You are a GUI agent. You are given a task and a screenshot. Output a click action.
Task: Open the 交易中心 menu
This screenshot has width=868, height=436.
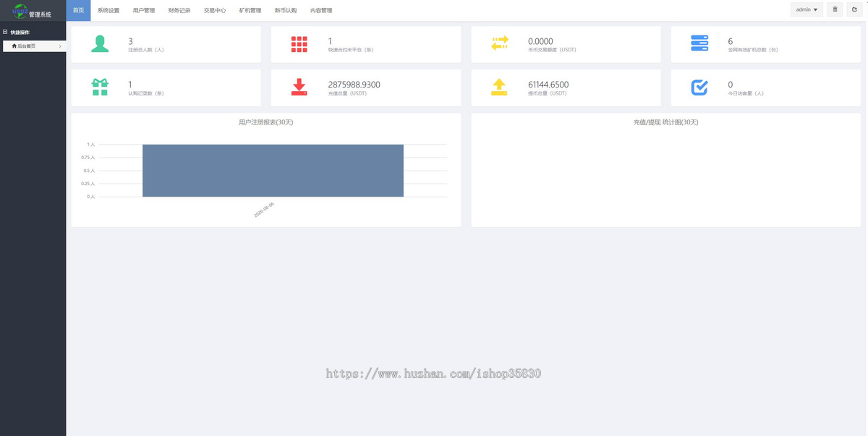pyautogui.click(x=215, y=10)
